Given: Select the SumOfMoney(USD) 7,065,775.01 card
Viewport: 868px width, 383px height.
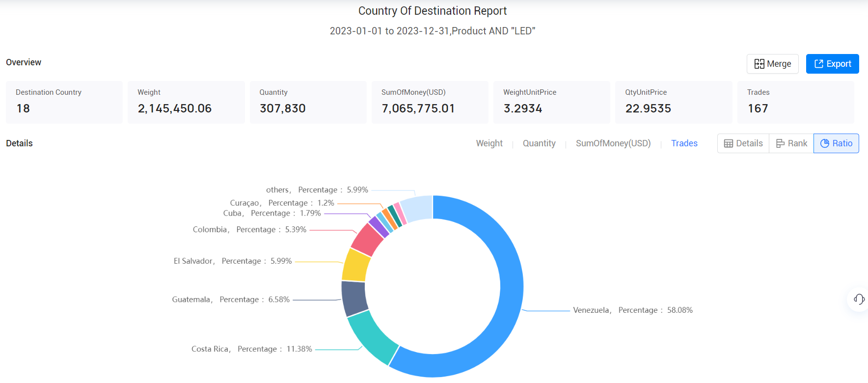Looking at the screenshot, I should tap(430, 102).
